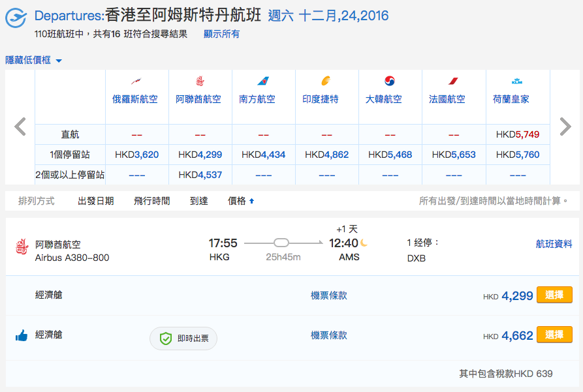583x392 pixels.
Task: Click the 阿聯酋航空 name in flight result
Action: point(58,245)
